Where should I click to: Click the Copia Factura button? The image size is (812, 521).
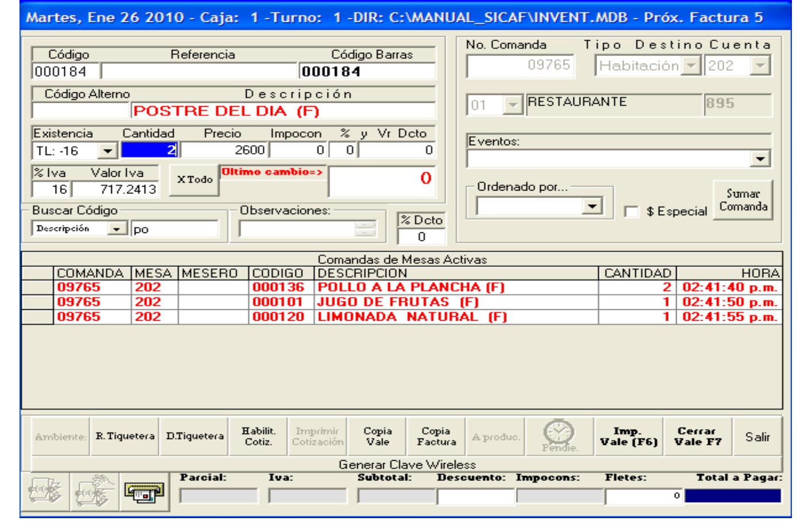[x=436, y=437]
